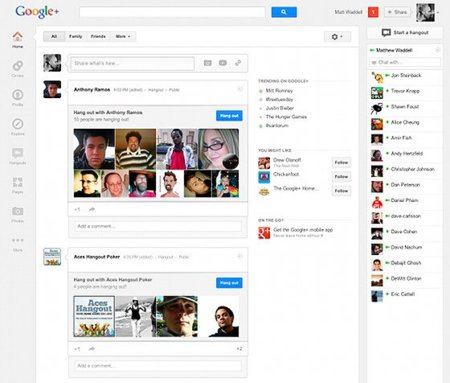The width and height of the screenshot is (450, 383).
Task: Click Hang out with Aces Hangout Poker button
Action: pos(229,283)
